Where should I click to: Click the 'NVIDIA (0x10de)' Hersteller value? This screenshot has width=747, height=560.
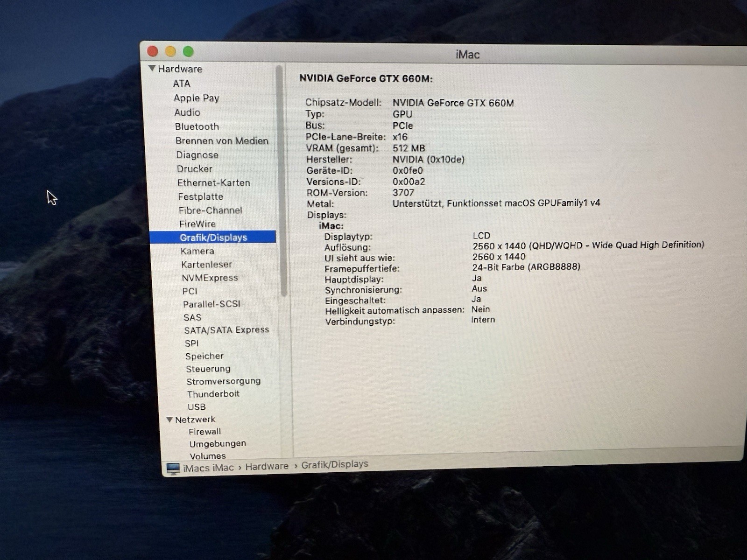(x=428, y=160)
